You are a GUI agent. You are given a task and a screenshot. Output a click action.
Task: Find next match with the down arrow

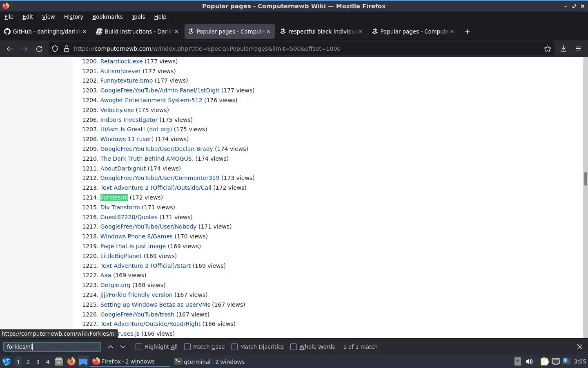(x=123, y=347)
